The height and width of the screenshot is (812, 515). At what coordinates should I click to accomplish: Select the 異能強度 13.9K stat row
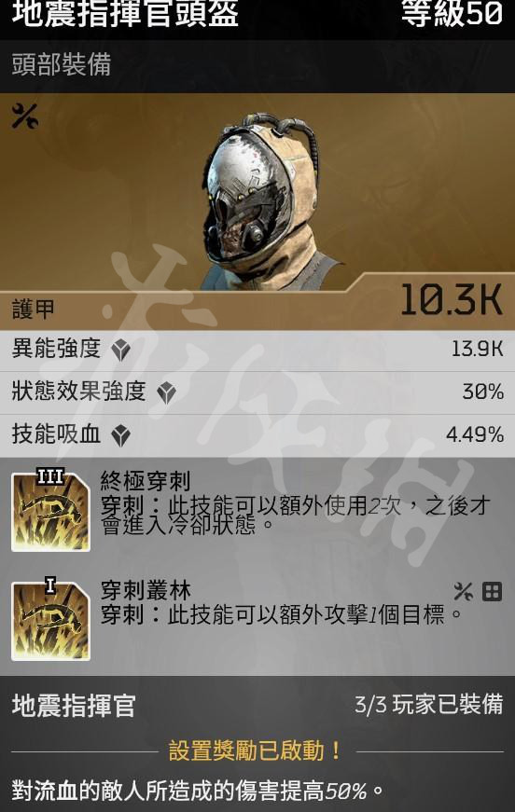point(257,351)
